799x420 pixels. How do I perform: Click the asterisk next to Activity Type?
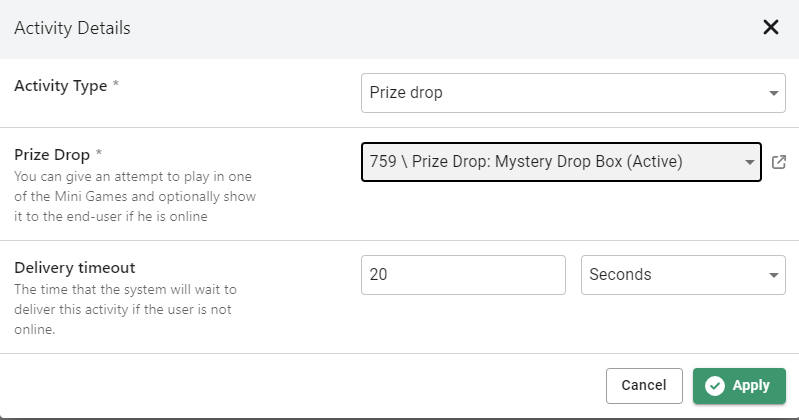[116, 86]
